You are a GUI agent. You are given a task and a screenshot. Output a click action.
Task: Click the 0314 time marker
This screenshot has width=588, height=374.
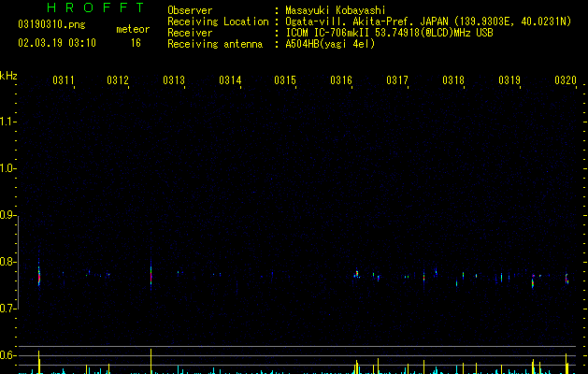click(x=230, y=80)
